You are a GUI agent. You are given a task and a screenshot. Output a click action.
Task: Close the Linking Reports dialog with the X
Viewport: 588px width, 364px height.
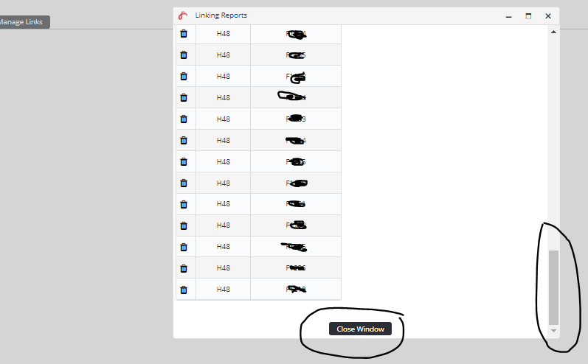(548, 15)
